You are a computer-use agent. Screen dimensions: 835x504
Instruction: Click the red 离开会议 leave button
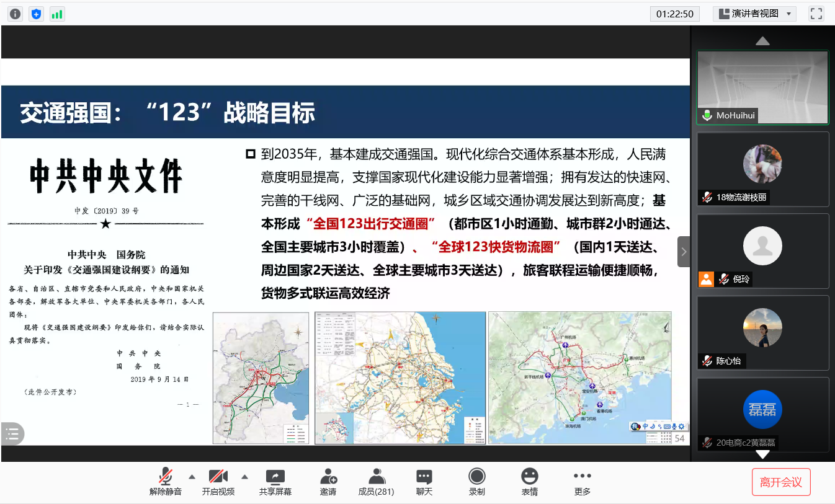pyautogui.click(x=781, y=482)
